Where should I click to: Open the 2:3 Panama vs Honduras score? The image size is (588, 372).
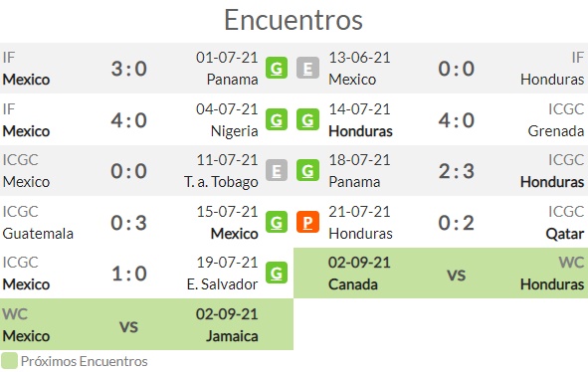click(x=456, y=171)
